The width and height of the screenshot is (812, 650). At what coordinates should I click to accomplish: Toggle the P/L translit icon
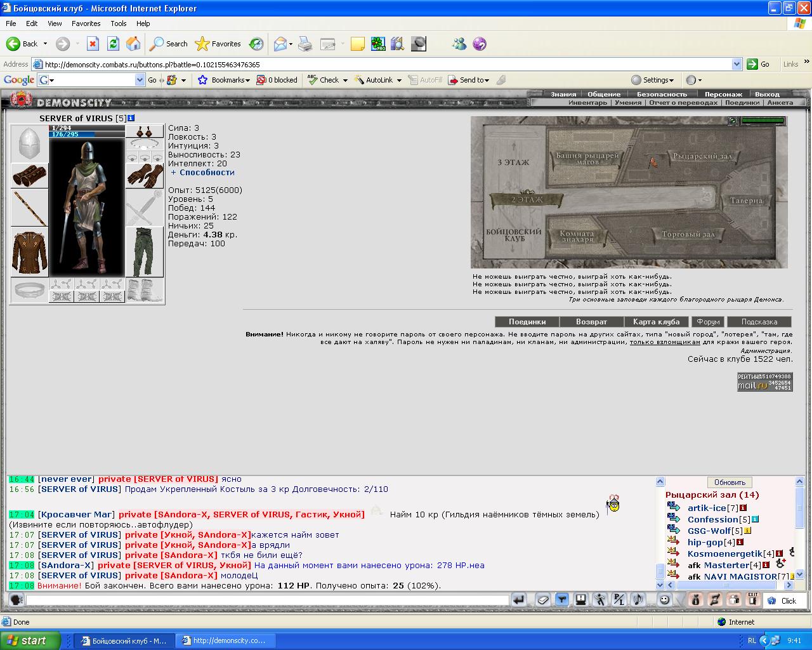tap(619, 600)
